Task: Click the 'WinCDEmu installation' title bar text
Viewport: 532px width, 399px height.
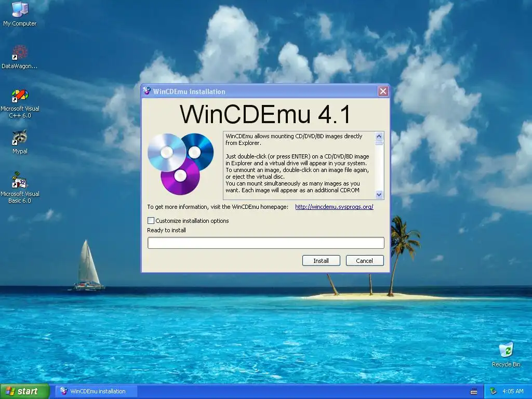Action: [189, 91]
